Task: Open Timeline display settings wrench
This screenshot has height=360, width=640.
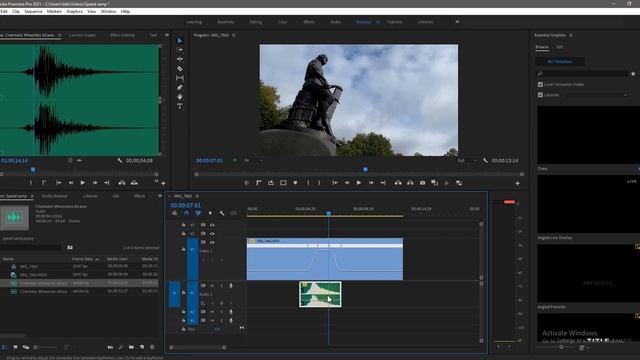Action: tap(222, 213)
